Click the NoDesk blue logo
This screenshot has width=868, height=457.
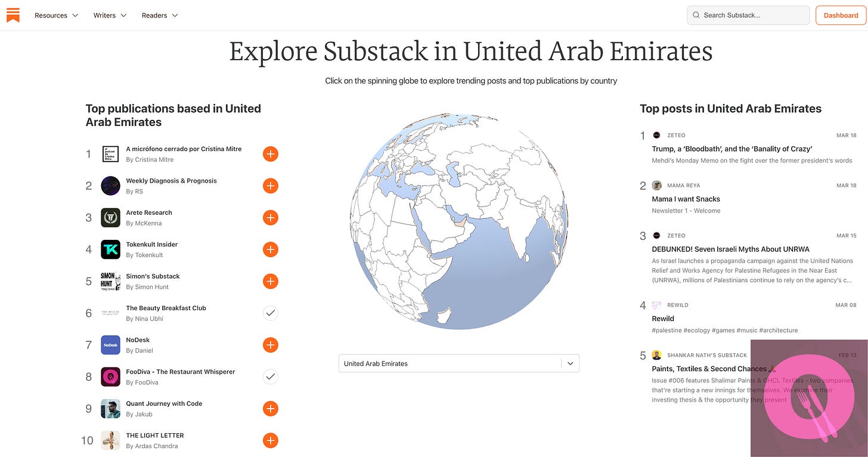coord(111,345)
